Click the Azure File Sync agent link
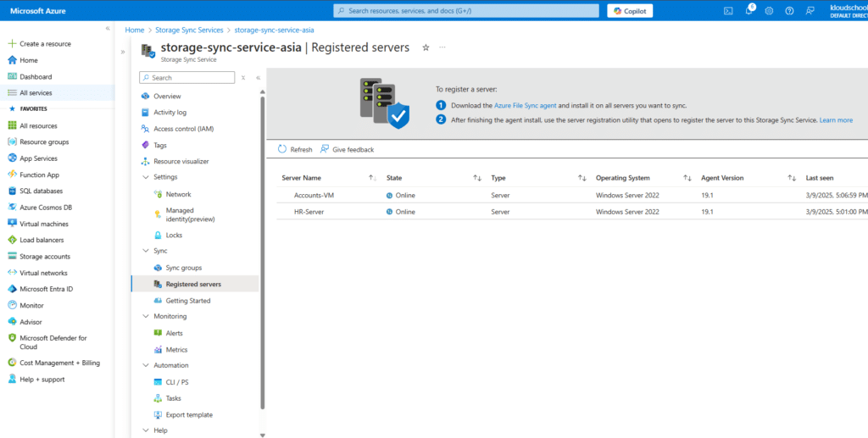This screenshot has height=438, width=868. [525, 106]
